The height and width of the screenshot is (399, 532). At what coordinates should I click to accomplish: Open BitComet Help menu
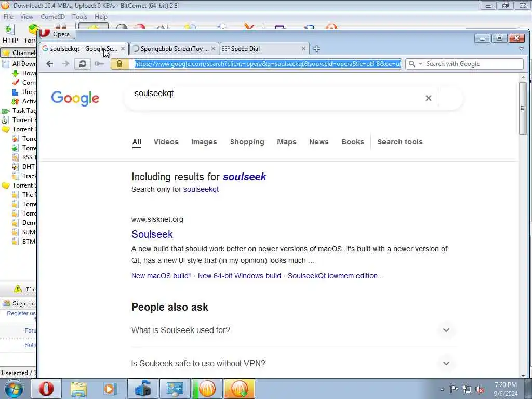tap(101, 16)
